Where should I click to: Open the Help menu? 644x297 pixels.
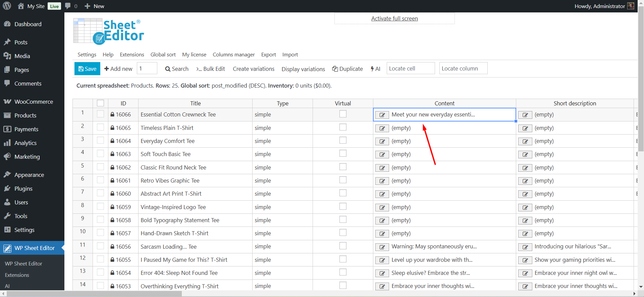point(108,54)
